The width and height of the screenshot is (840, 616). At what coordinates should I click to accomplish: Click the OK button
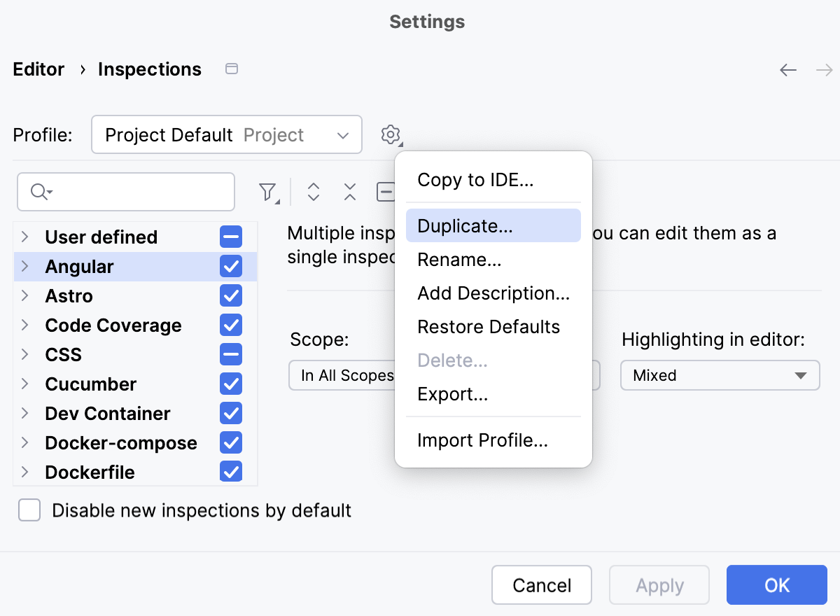777,585
